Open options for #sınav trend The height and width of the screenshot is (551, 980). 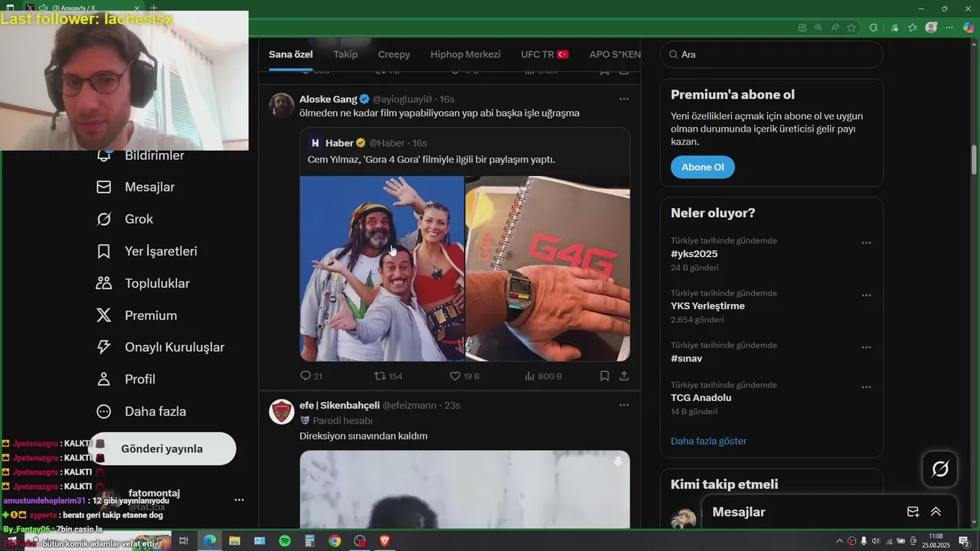(x=866, y=347)
